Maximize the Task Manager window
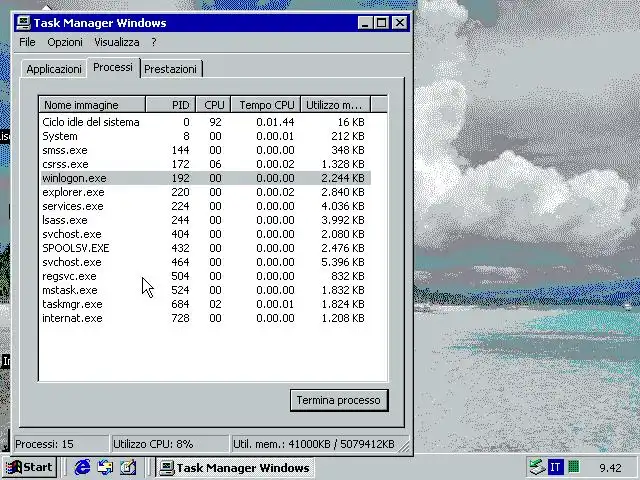 pyautogui.click(x=381, y=23)
